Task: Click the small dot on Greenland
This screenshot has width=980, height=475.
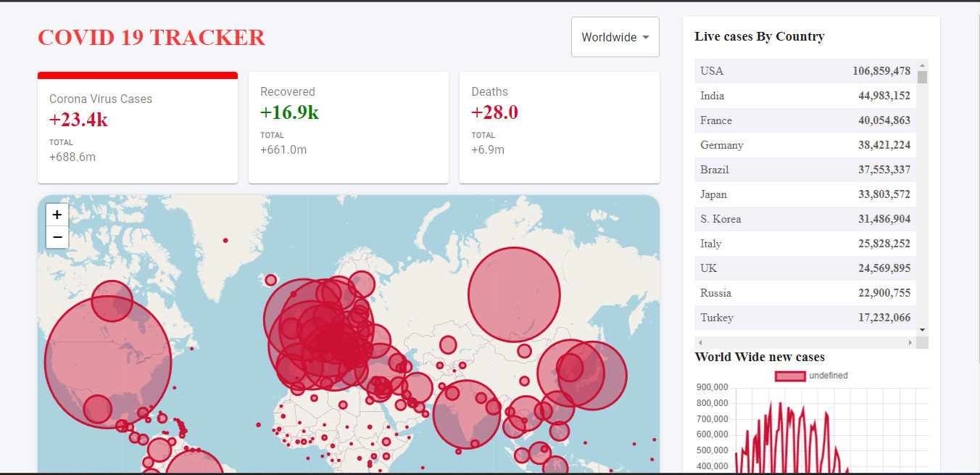Action: click(225, 240)
